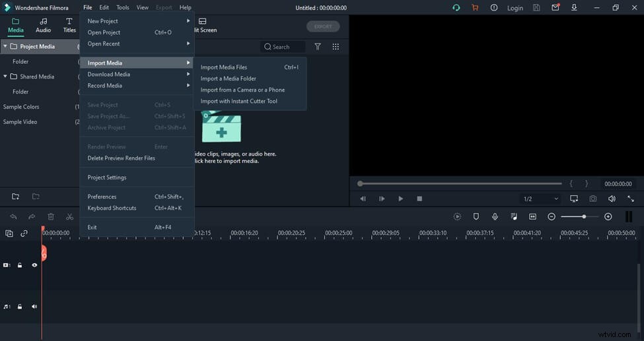Add a new folder in media panel
This screenshot has height=341, width=644.
16,197
